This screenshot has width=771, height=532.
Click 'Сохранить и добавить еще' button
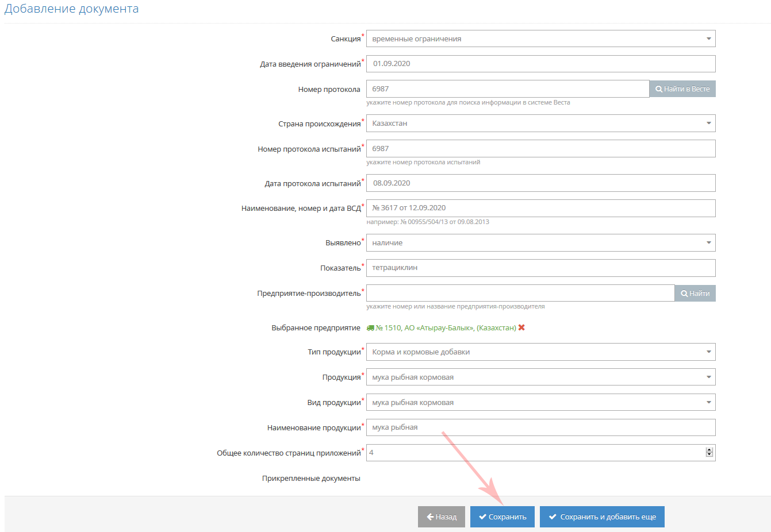(601, 516)
